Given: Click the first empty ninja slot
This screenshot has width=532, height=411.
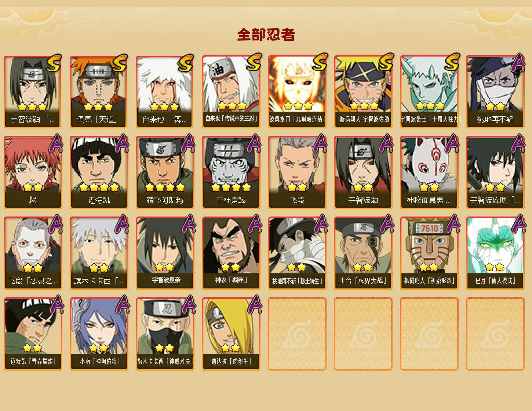Looking at the screenshot, I should [297, 334].
